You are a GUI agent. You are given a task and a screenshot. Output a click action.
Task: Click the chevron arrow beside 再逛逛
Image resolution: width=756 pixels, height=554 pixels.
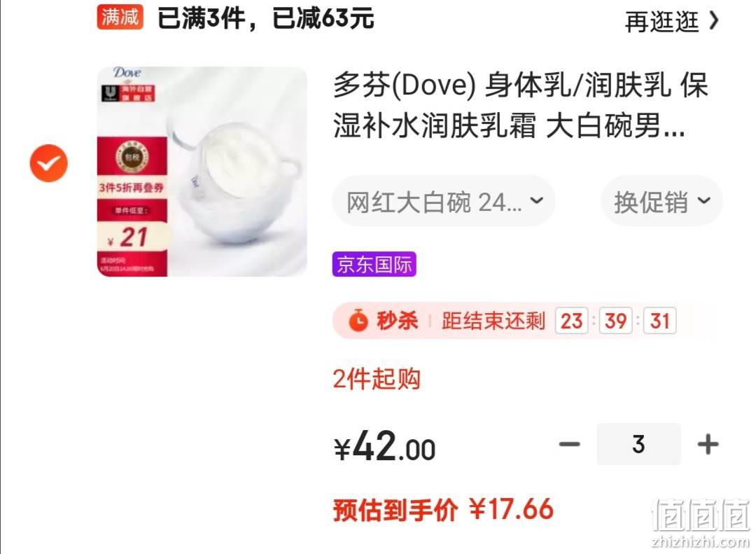pyautogui.click(x=715, y=21)
